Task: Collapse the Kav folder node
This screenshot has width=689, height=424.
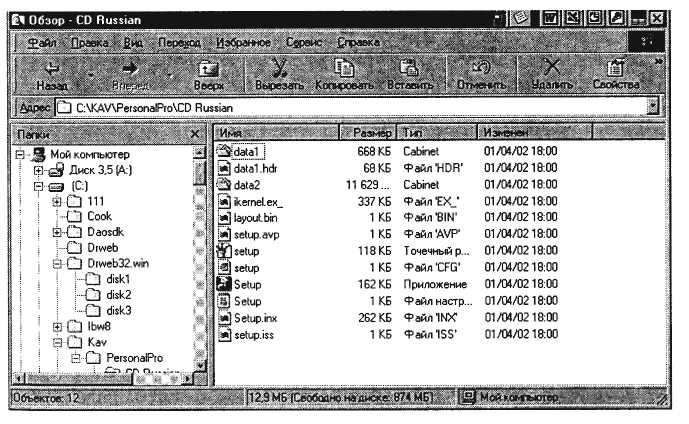Action: (x=57, y=342)
